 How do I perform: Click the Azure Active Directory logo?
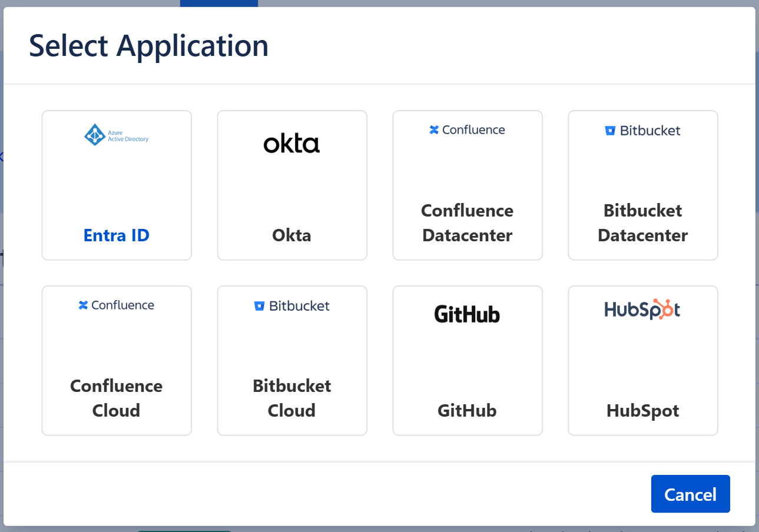[117, 135]
